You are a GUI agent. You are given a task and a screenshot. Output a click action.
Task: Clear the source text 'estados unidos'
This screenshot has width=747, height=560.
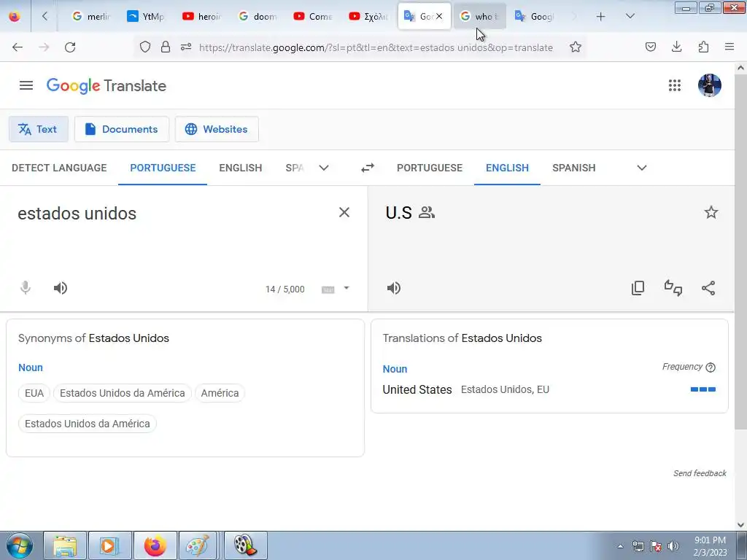pyautogui.click(x=344, y=212)
